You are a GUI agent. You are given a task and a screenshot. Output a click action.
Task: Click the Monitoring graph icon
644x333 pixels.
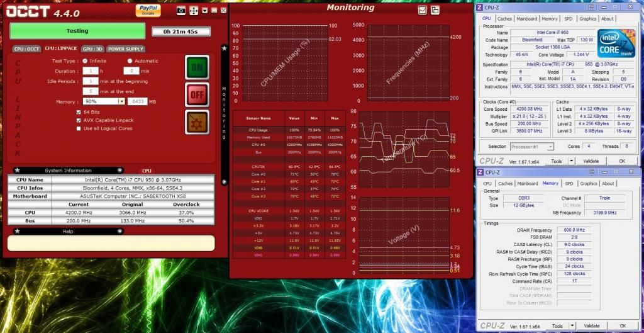point(422,10)
